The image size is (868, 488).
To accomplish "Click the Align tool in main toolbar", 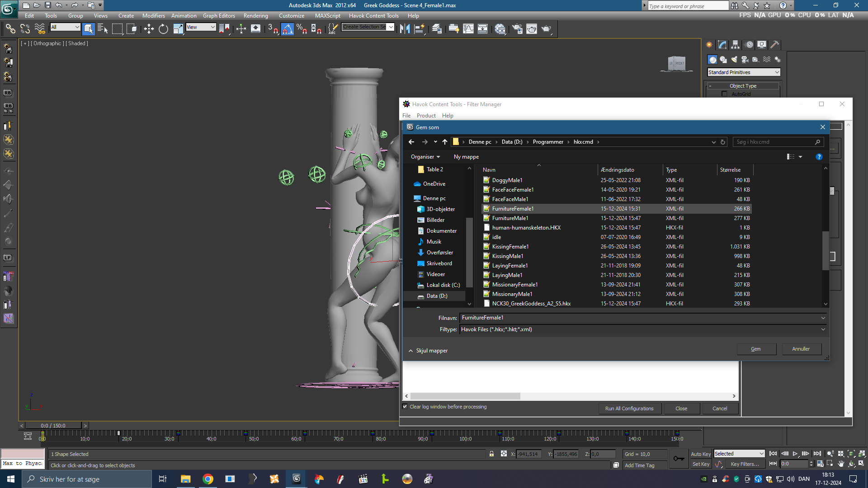I will coord(420,29).
